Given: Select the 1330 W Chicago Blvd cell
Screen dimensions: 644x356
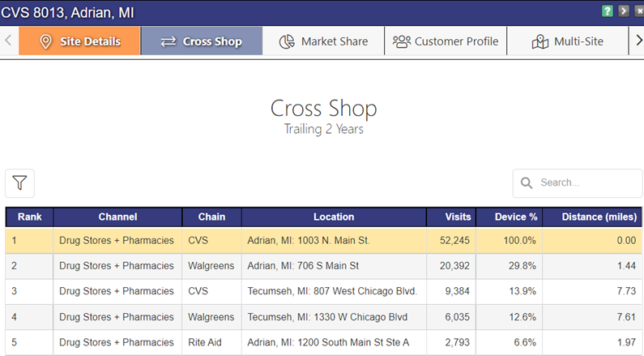Looking at the screenshot, I should point(334,317).
